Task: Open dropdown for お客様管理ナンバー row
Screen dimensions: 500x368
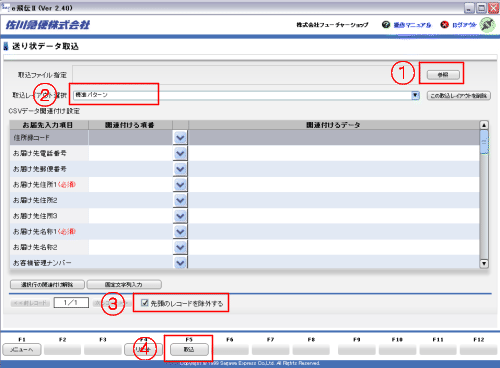Action: [180, 262]
